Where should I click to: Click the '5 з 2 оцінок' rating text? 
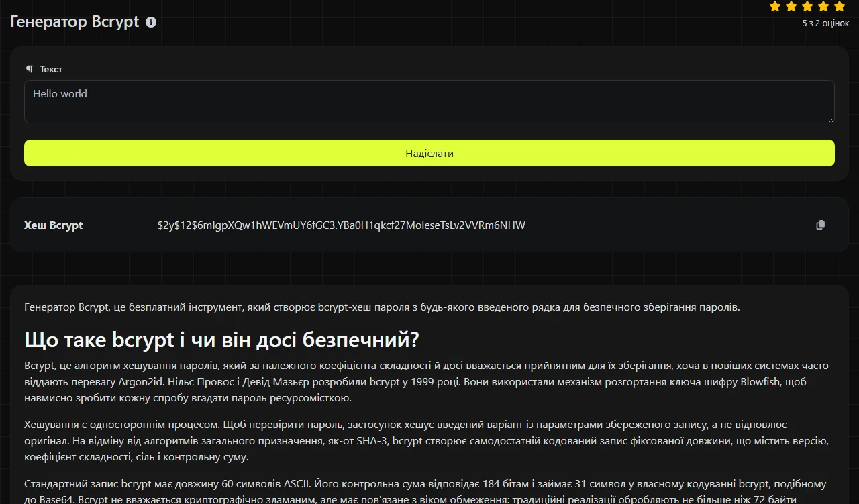[825, 23]
